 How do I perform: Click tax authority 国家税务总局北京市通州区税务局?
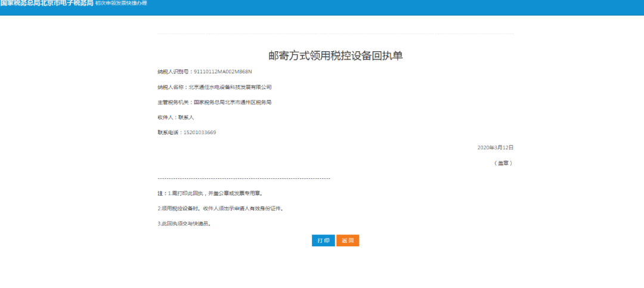click(x=232, y=102)
